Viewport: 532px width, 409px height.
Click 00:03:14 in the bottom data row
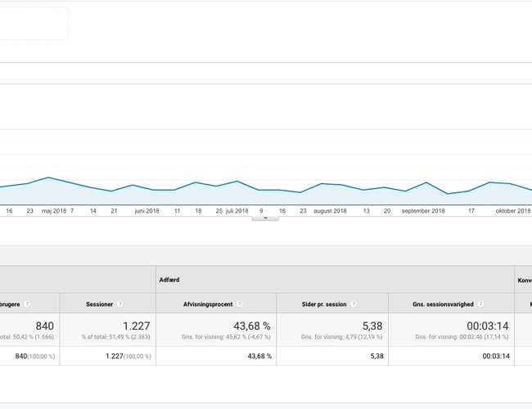click(497, 356)
